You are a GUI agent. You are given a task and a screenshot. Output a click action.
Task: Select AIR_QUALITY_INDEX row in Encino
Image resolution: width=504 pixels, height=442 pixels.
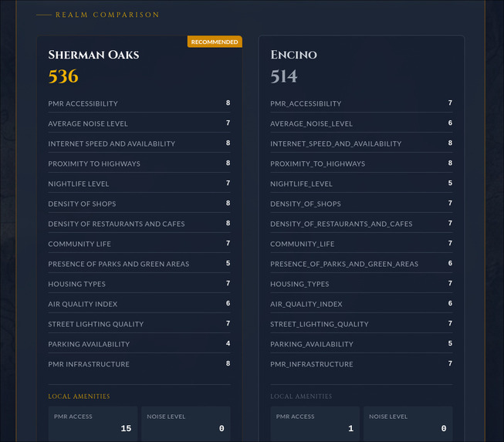coord(361,304)
